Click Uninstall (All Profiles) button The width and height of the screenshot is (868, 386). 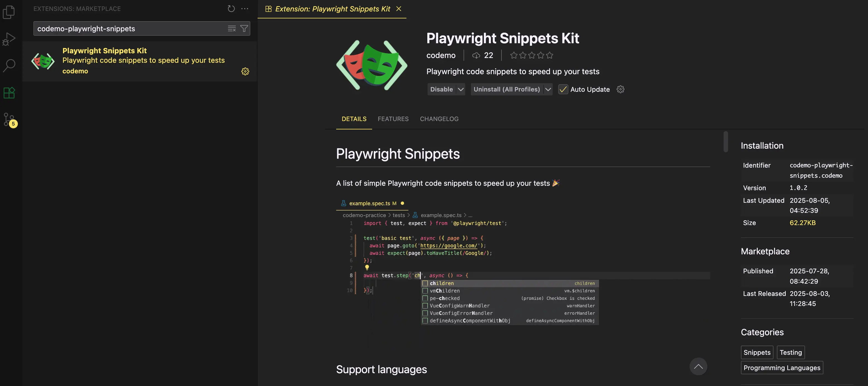tap(506, 89)
